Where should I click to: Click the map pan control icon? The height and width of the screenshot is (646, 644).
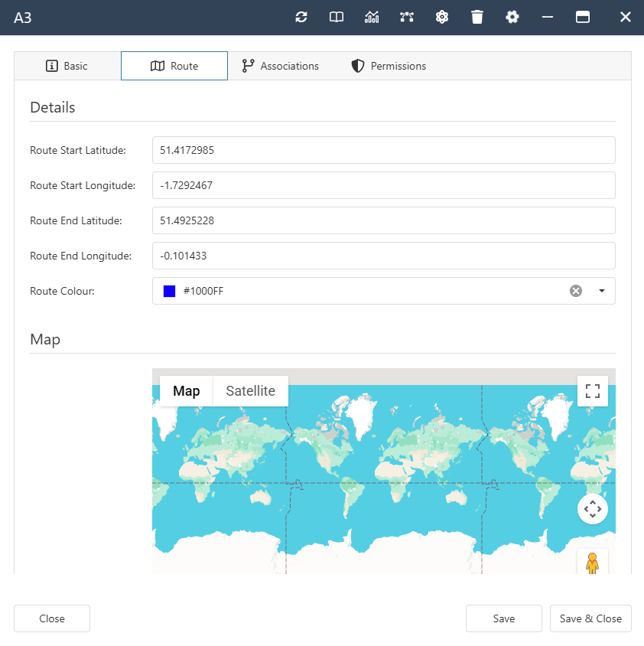[593, 509]
